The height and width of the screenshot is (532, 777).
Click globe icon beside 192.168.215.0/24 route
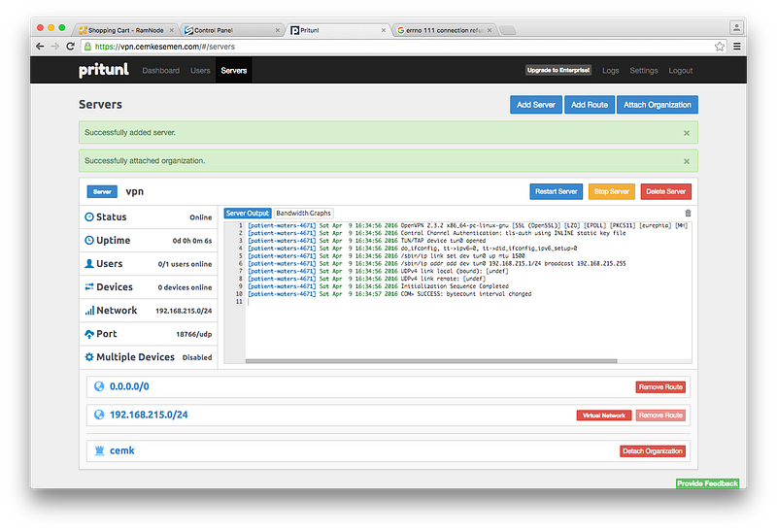coord(99,415)
